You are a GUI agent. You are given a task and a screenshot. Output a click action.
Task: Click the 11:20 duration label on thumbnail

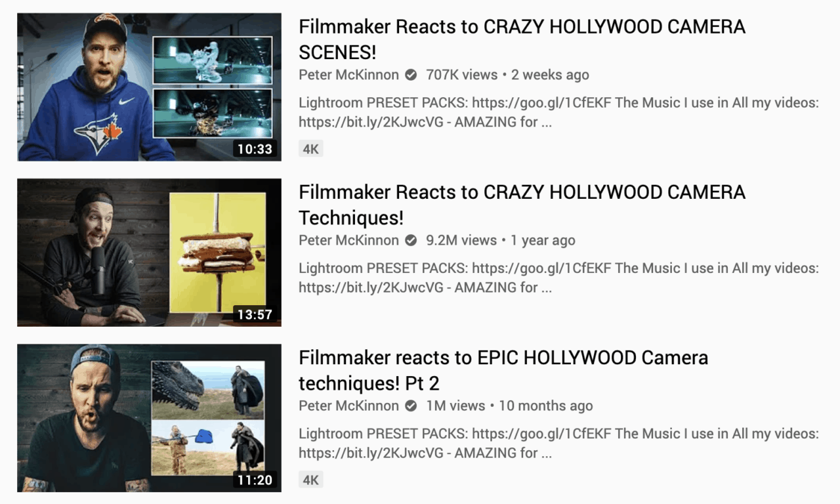tap(255, 480)
